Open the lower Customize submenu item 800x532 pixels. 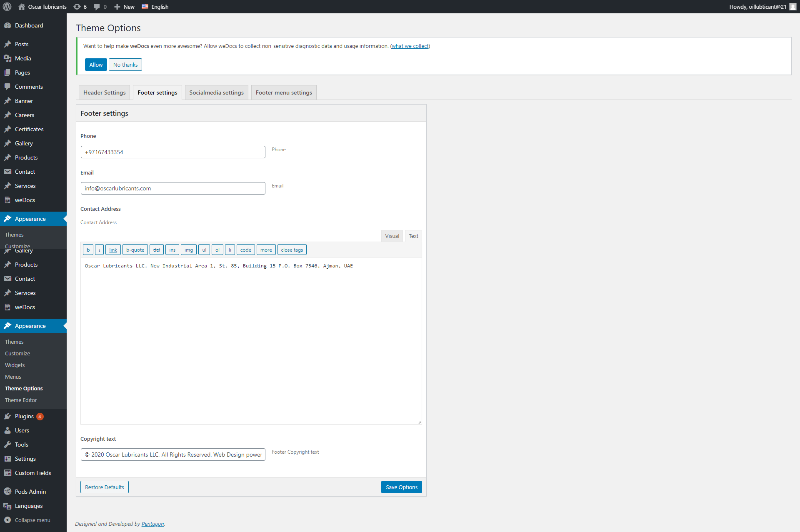(x=17, y=353)
